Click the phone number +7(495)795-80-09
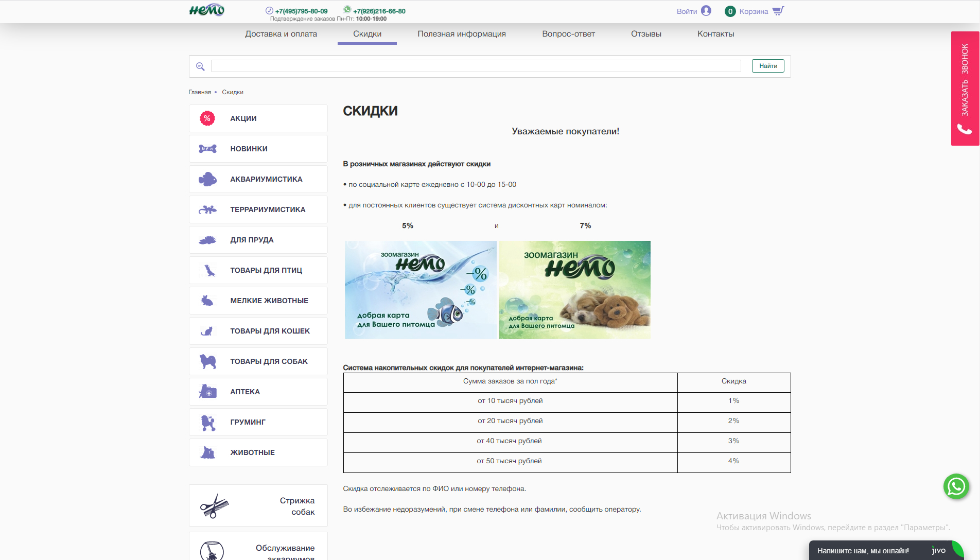This screenshot has height=560, width=980. [301, 11]
